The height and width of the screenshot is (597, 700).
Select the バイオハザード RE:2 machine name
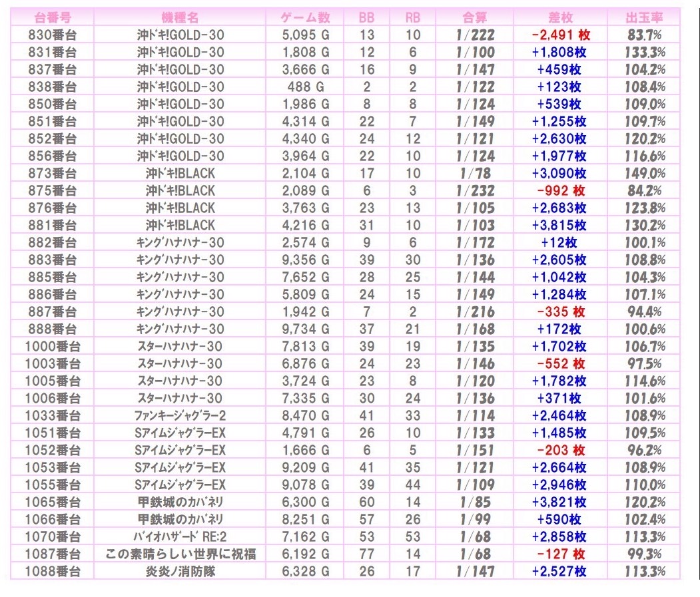tap(180, 536)
